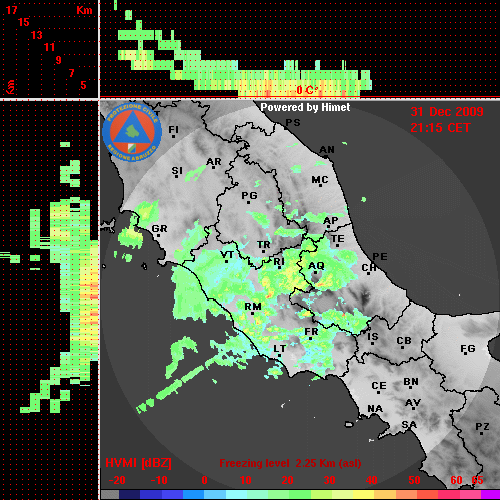The image size is (500, 500).
Task: Click the 31 Dec 2009 date
Action: coord(447,112)
